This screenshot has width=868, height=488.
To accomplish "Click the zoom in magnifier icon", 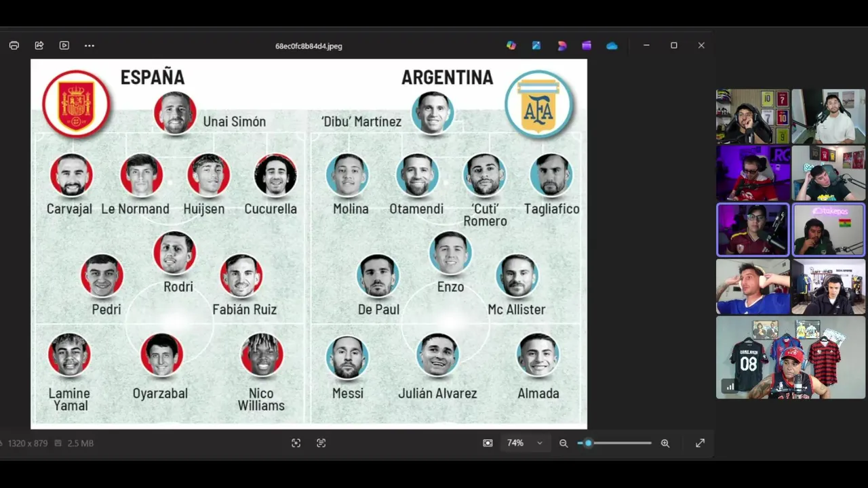I will coord(665,443).
